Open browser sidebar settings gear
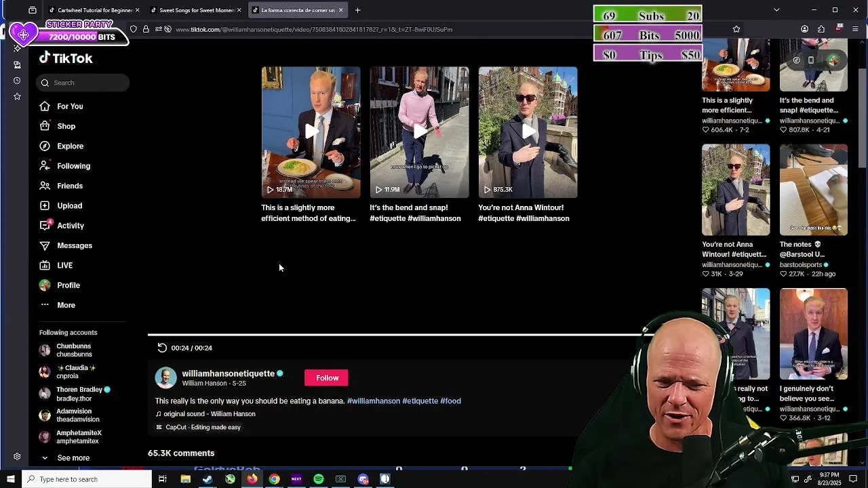The width and height of the screenshot is (868, 488). 17,457
